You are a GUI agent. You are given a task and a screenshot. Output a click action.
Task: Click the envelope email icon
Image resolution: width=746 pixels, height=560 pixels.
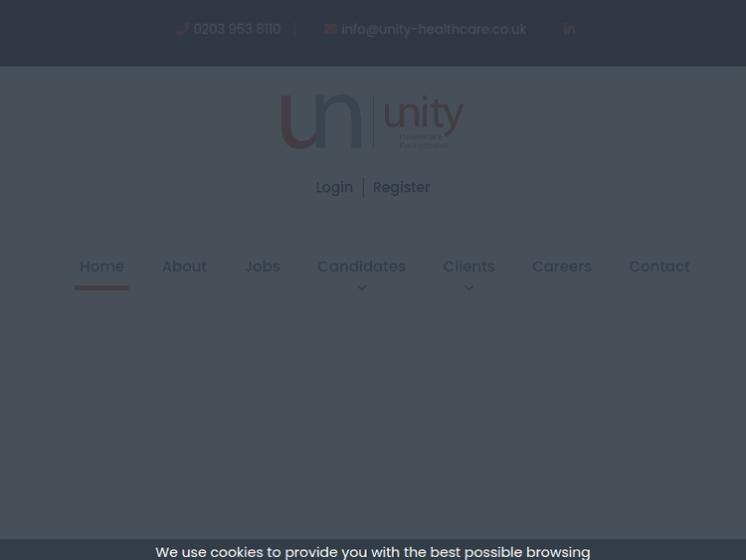tap(330, 30)
